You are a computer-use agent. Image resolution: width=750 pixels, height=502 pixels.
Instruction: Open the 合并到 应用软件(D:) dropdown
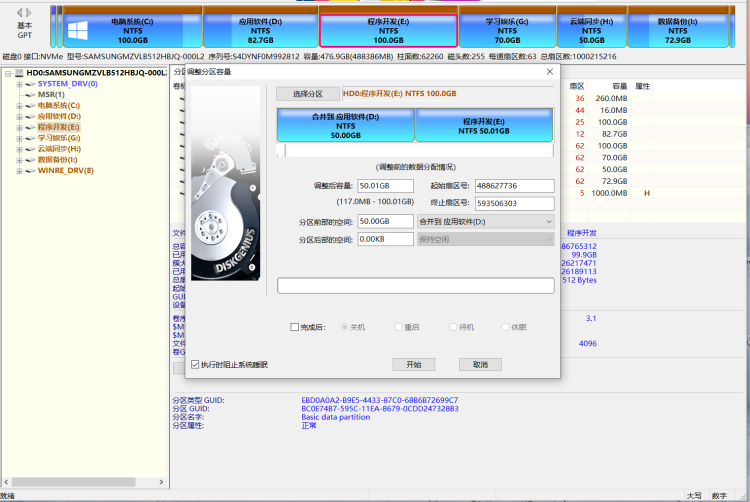(485, 222)
